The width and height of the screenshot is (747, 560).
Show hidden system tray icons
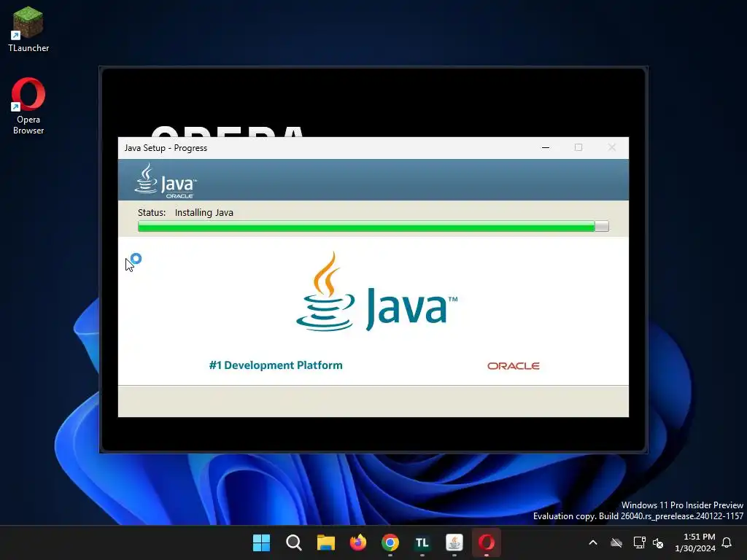coord(593,542)
